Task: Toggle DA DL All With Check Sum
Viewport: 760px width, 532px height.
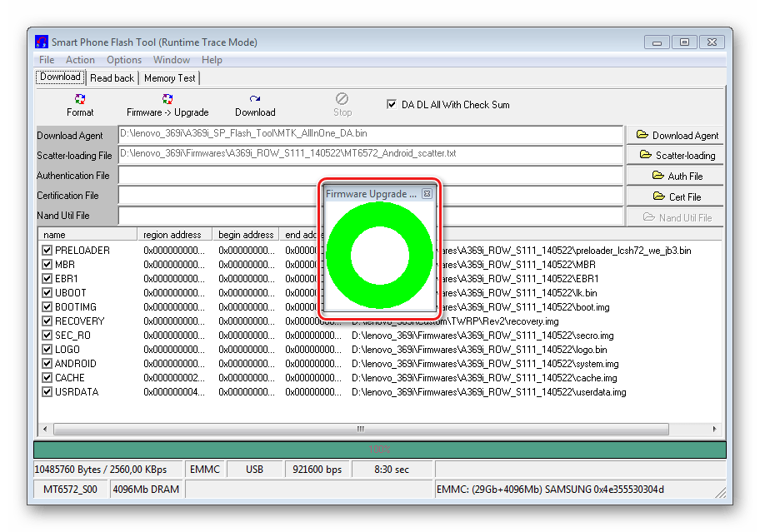Action: (x=392, y=104)
